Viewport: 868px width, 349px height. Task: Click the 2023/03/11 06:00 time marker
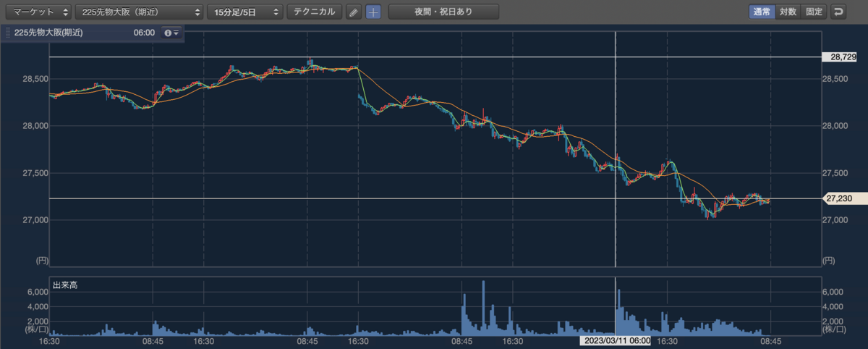click(x=616, y=340)
